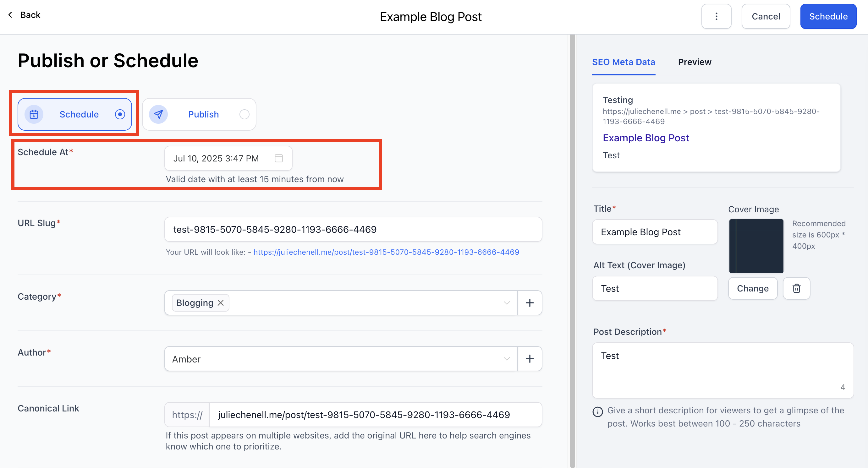The height and width of the screenshot is (468, 868).
Task: Click the Post Description textarea
Action: 723,370
